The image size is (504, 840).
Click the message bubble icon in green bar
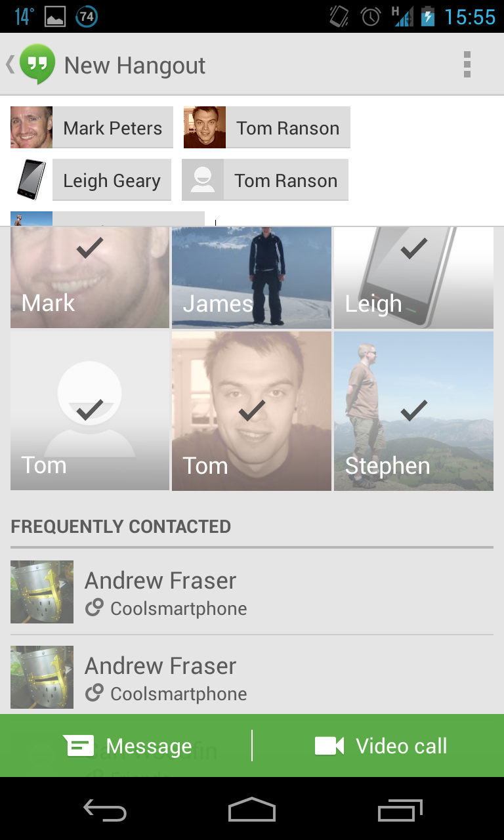(79, 745)
